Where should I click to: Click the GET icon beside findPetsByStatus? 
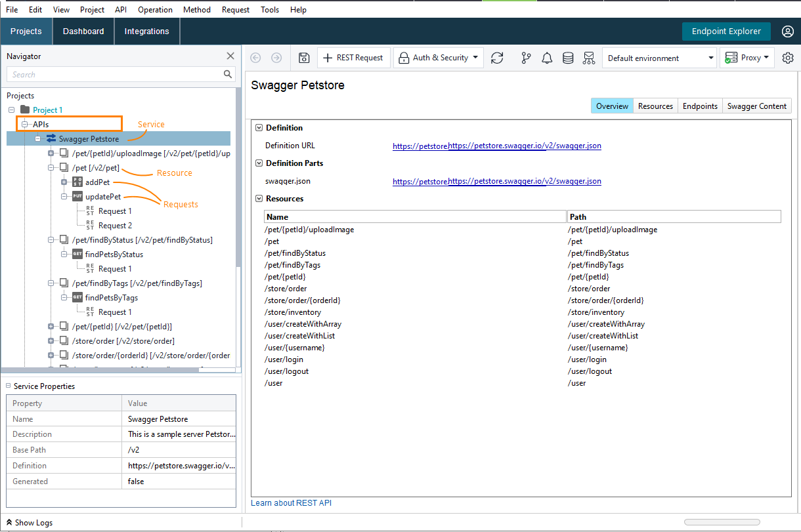[77, 254]
